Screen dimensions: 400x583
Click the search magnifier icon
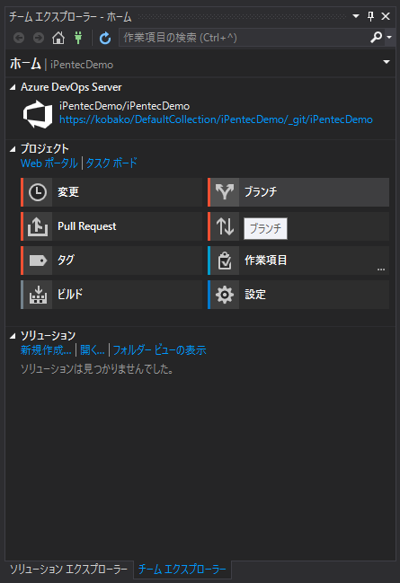[376, 37]
